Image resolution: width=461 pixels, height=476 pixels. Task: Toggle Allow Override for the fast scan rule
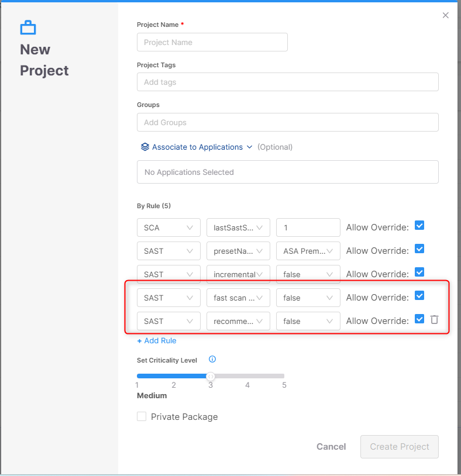pyautogui.click(x=419, y=296)
